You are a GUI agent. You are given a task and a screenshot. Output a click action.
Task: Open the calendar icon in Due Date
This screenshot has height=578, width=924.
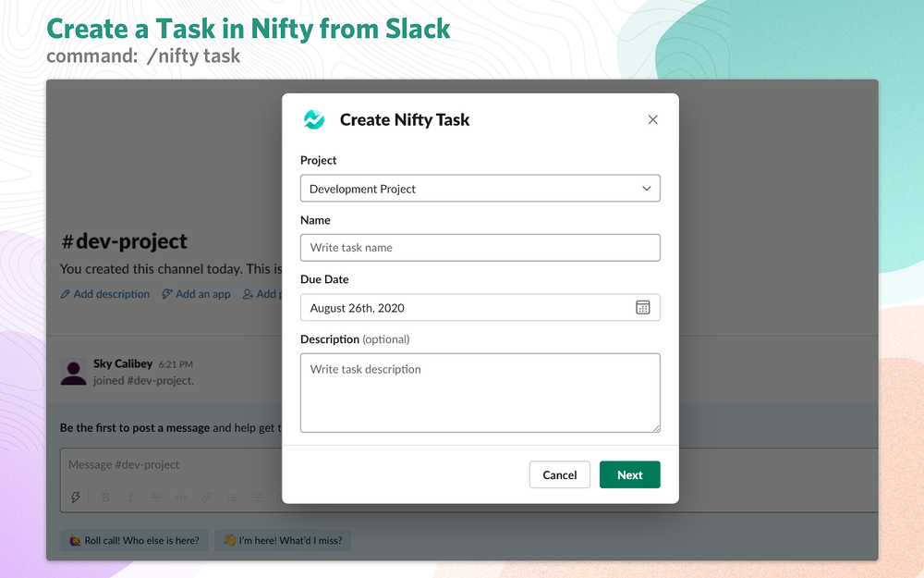click(x=642, y=307)
